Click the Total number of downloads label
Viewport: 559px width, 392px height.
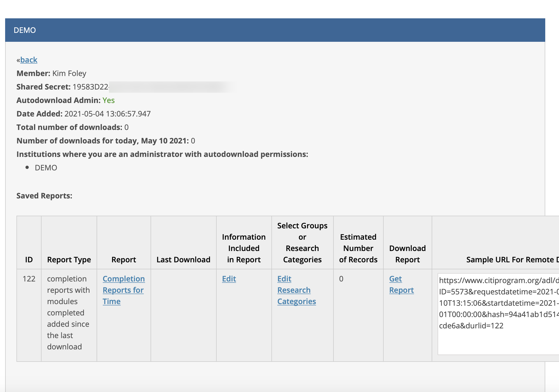tap(69, 127)
